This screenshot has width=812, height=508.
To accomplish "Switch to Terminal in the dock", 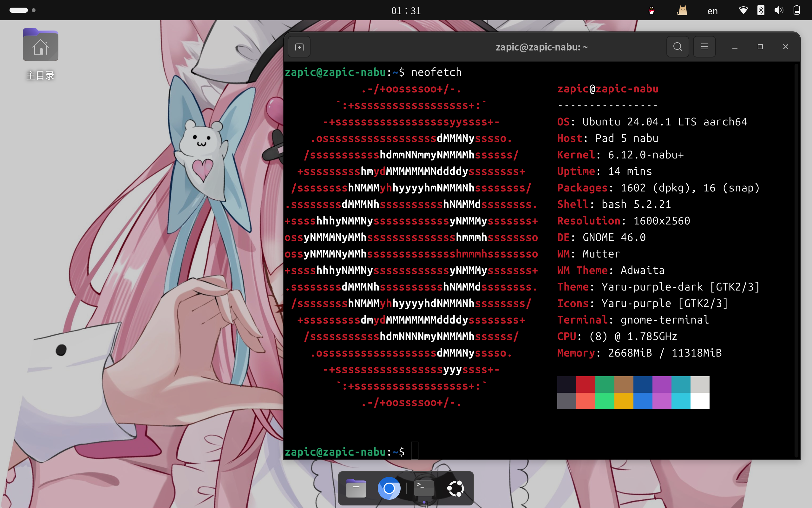I will coord(424,488).
